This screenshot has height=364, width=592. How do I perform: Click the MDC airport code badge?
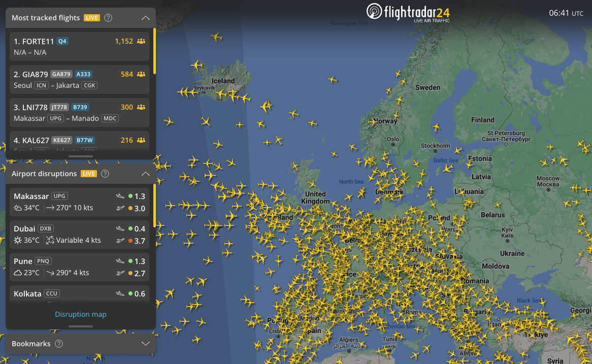point(110,118)
